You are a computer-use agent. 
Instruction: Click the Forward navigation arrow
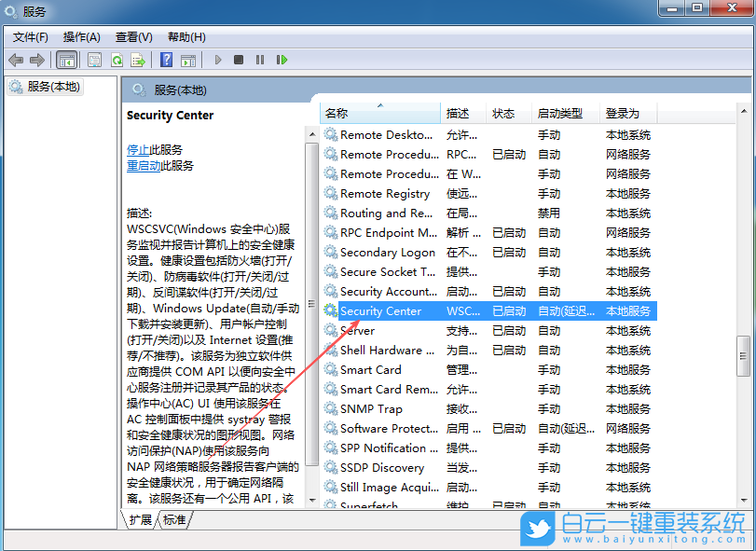click(x=37, y=60)
